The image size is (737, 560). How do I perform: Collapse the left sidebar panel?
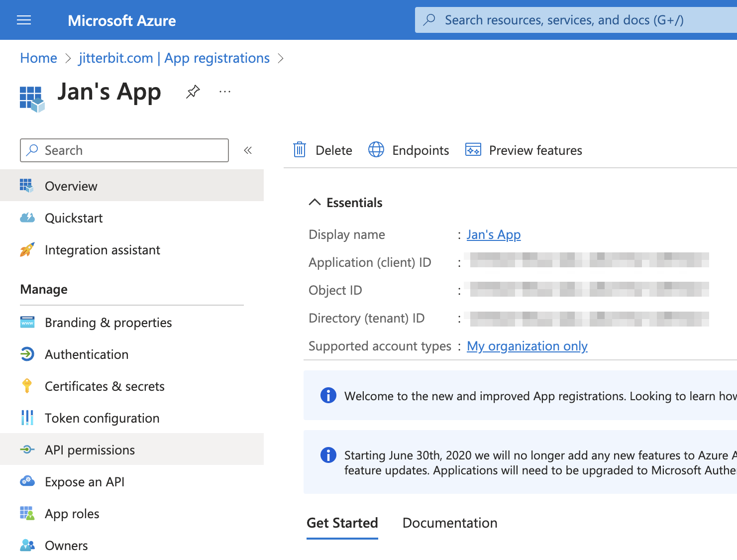248,150
